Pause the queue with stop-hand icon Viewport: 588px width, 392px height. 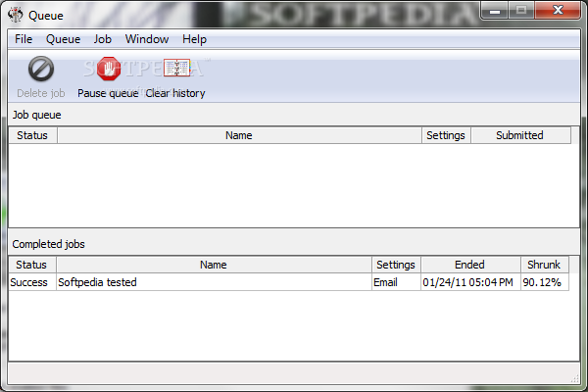(x=109, y=69)
